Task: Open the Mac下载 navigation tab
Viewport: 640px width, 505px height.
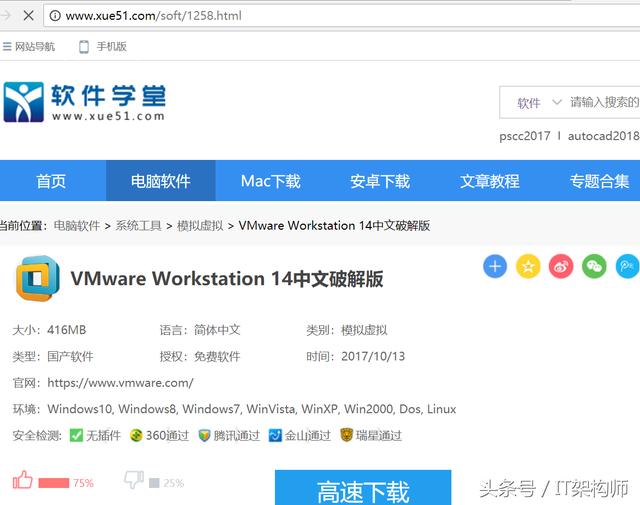Action: pos(271,181)
